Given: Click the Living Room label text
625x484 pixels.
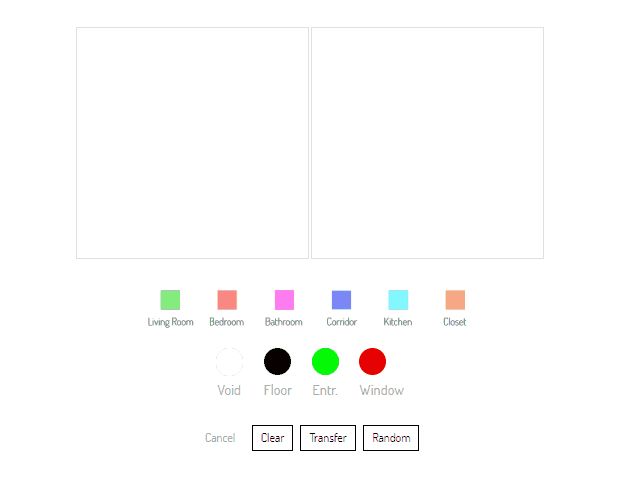Looking at the screenshot, I should pos(171,322).
